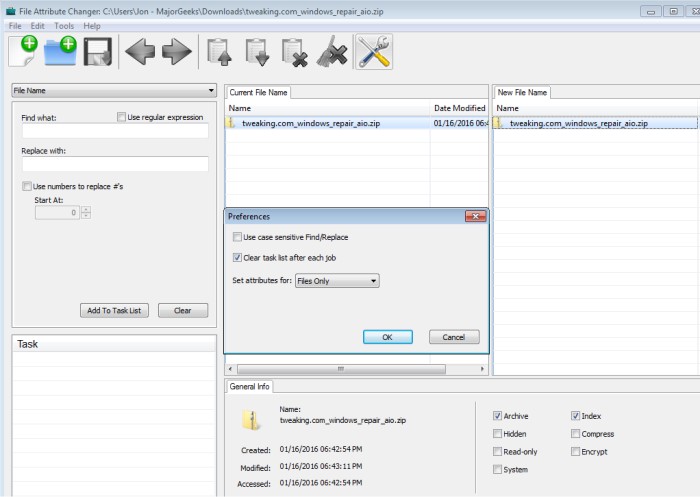Select the General Info tab
Image resolution: width=700 pixels, height=497 pixels.
(249, 386)
